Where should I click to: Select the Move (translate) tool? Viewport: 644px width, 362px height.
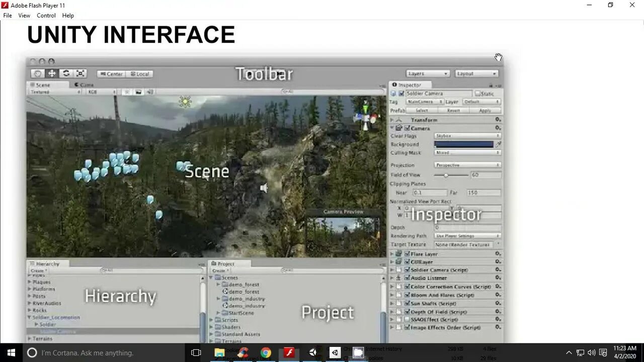(x=51, y=73)
